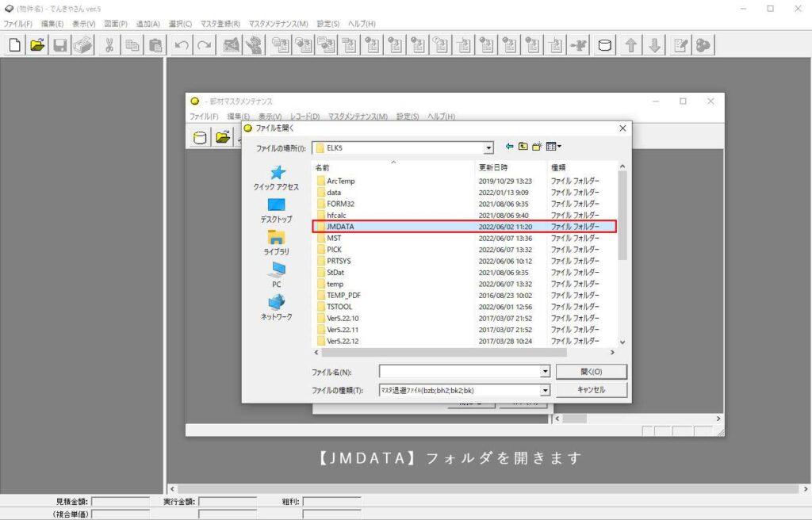Screen dimensions: 812x520
Task: Select the JMDATA folder in the file list
Action: point(341,226)
